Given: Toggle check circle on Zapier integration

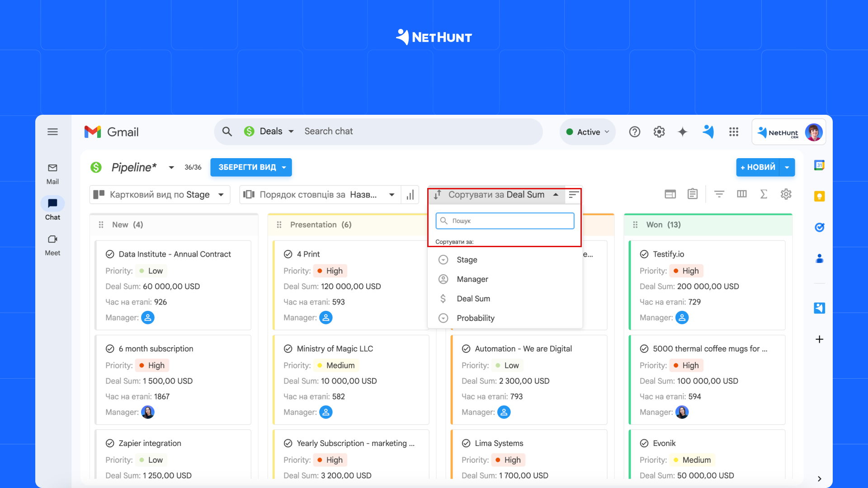Looking at the screenshot, I should [110, 443].
